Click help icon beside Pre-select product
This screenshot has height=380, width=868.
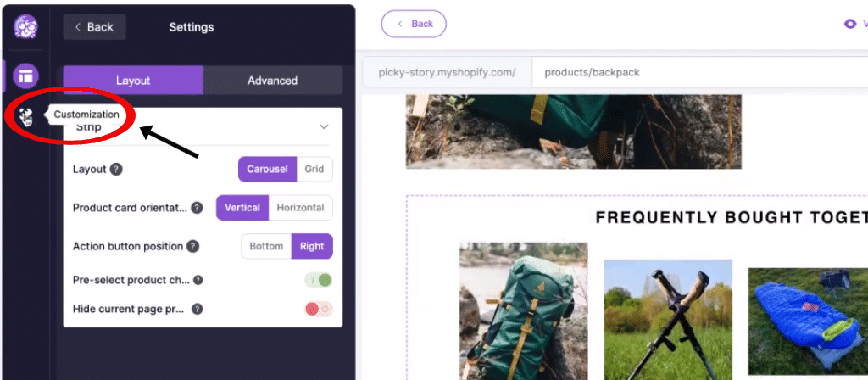click(198, 280)
